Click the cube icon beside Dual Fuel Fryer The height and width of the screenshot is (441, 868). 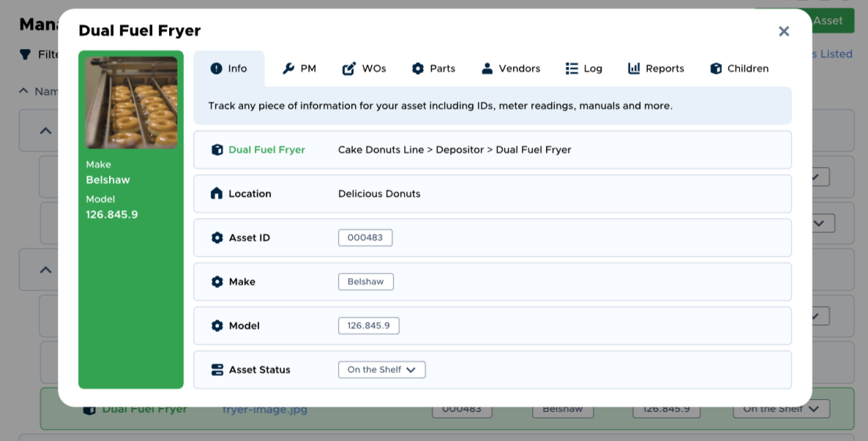(217, 150)
